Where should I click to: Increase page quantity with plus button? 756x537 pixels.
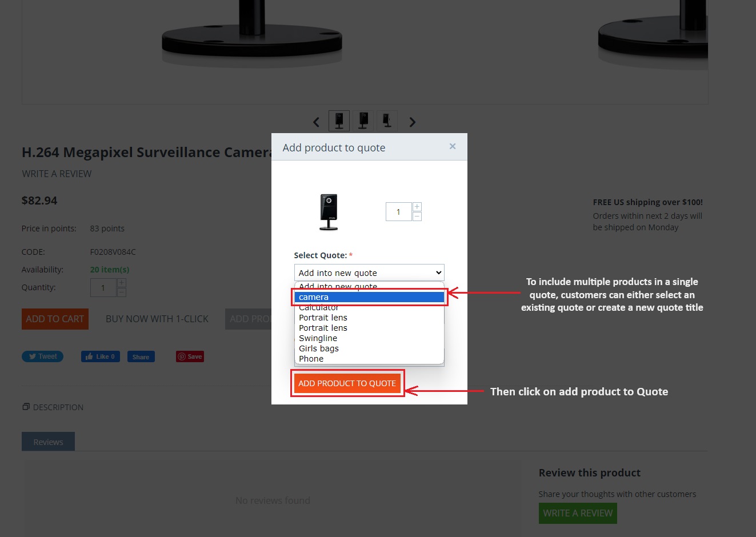pos(121,283)
